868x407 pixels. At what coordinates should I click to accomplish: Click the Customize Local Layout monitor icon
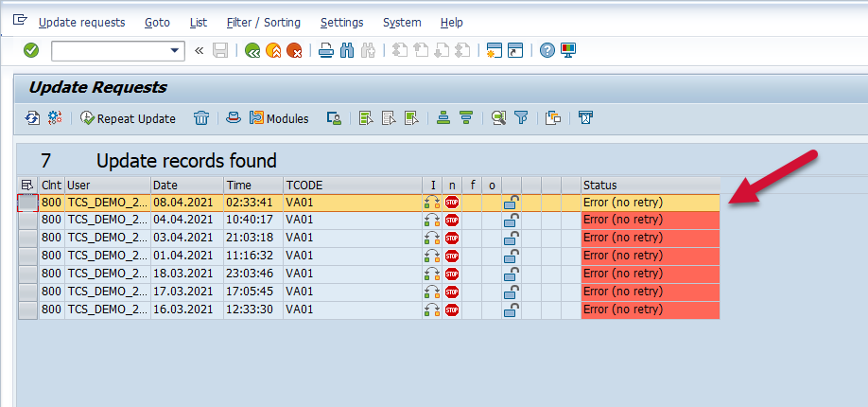pyautogui.click(x=567, y=51)
